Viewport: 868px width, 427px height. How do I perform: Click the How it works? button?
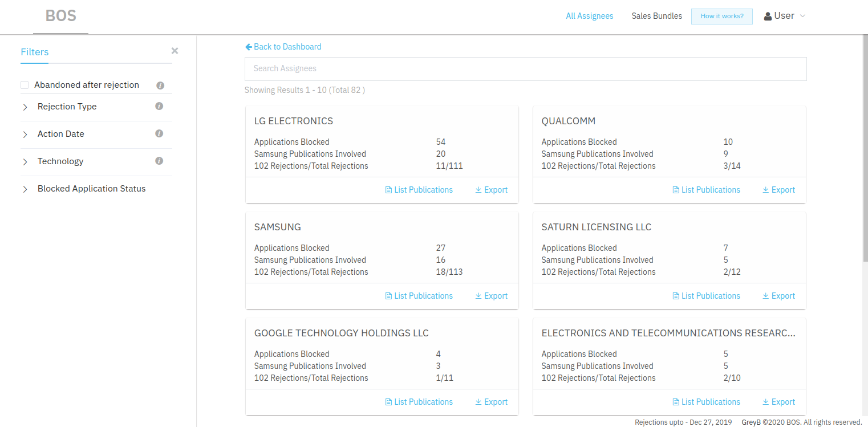click(722, 16)
